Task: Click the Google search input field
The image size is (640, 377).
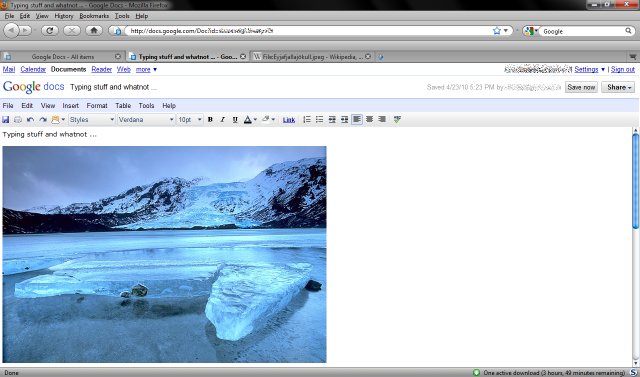Action: 582,31
